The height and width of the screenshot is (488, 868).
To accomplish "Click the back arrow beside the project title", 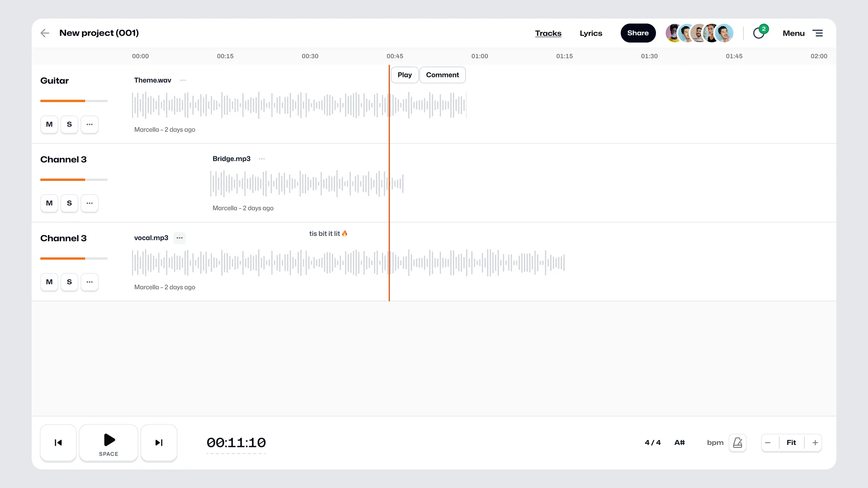I will (x=45, y=33).
